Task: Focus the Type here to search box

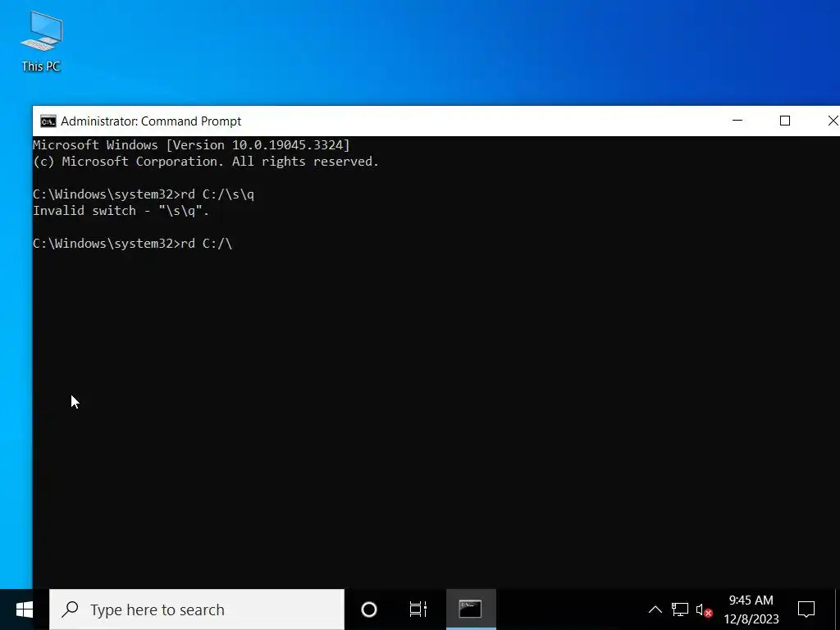Action: pos(197,609)
